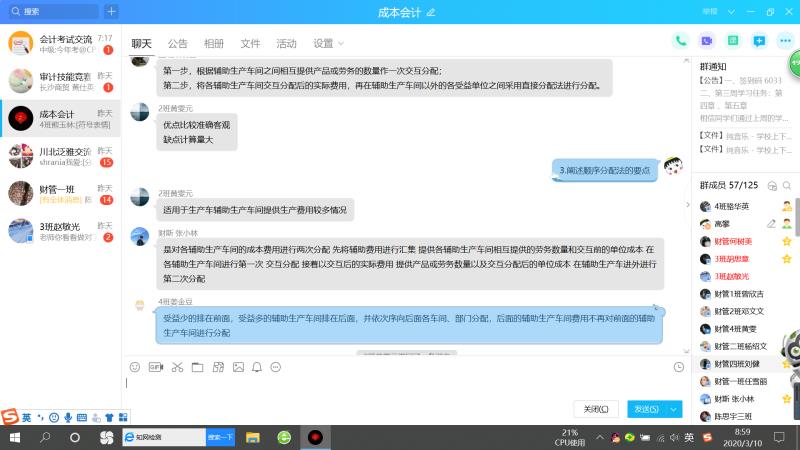Toggle input language 英 in tray
The width and height of the screenshot is (800, 450).
point(689,437)
